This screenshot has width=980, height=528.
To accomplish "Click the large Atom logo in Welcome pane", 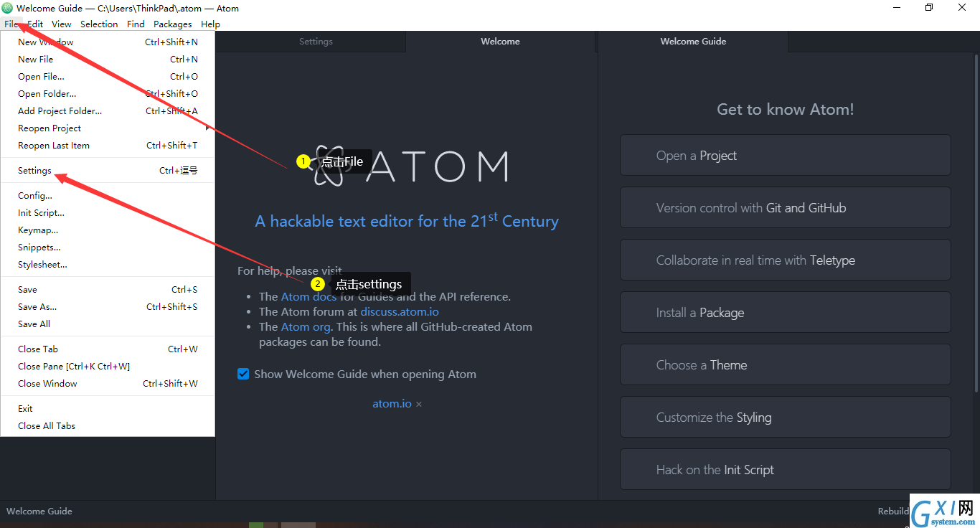I will 411,166.
